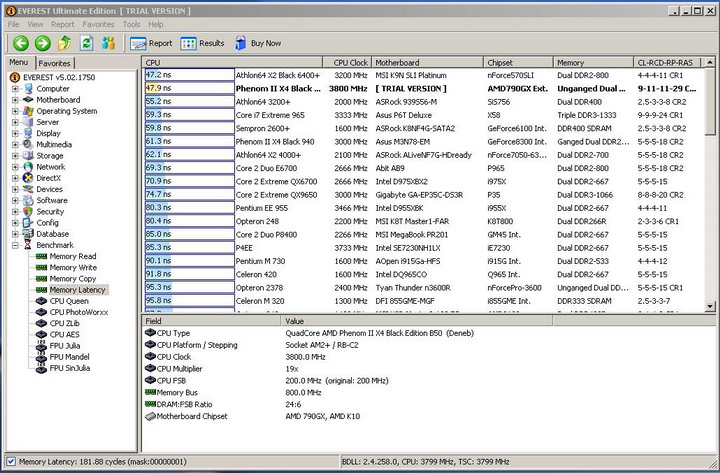Select the Database tree icon
The height and width of the screenshot is (473, 720).
click(x=28, y=234)
